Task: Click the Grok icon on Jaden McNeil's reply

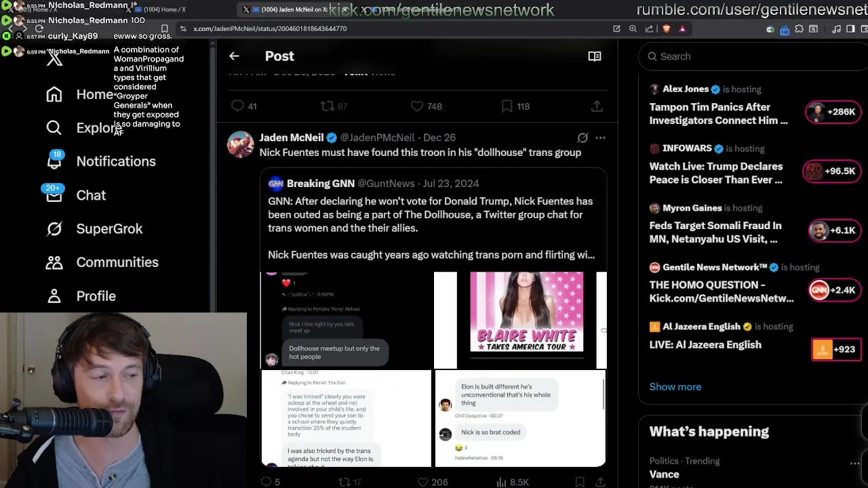Action: click(583, 138)
